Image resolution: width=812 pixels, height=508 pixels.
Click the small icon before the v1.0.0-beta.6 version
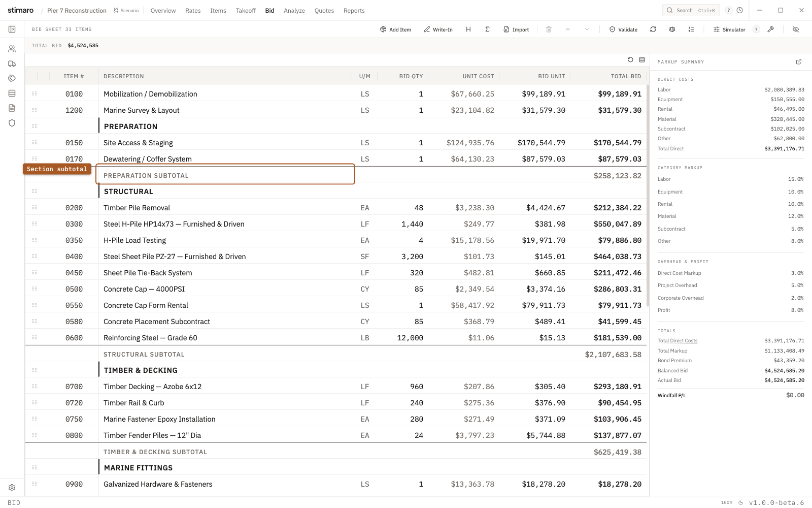tap(740, 503)
